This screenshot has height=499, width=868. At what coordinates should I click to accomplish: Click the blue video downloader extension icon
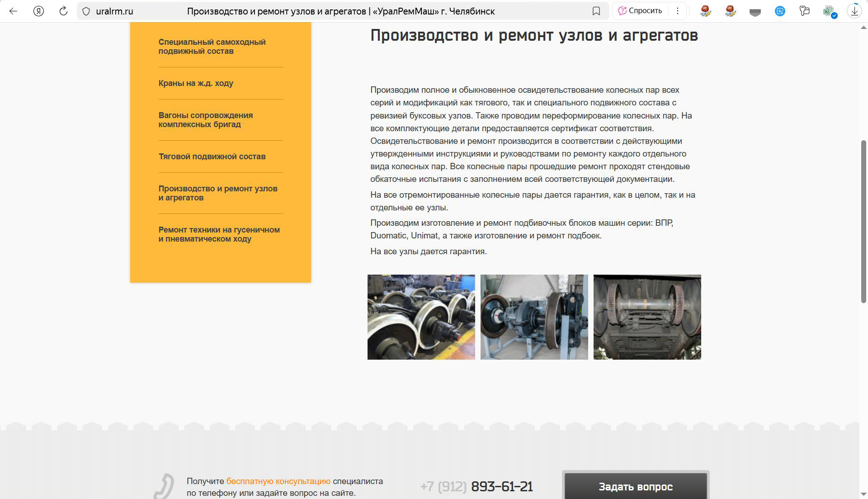coord(780,11)
